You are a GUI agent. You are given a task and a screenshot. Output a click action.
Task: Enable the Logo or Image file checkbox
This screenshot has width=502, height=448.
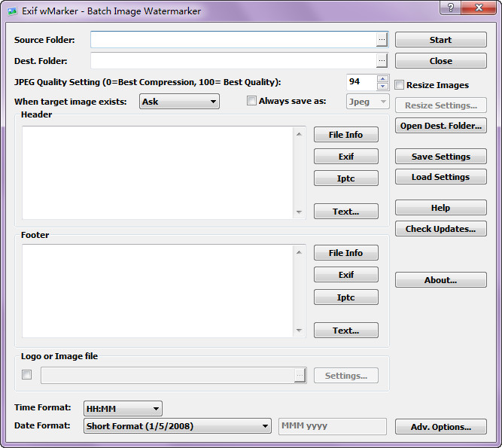pyautogui.click(x=26, y=375)
